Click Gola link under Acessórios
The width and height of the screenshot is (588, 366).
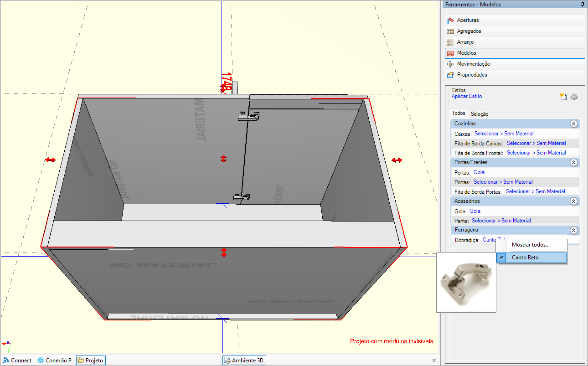point(475,211)
